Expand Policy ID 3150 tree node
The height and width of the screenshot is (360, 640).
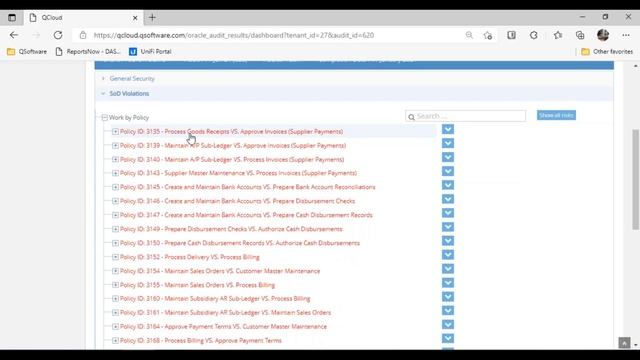pyautogui.click(x=115, y=243)
